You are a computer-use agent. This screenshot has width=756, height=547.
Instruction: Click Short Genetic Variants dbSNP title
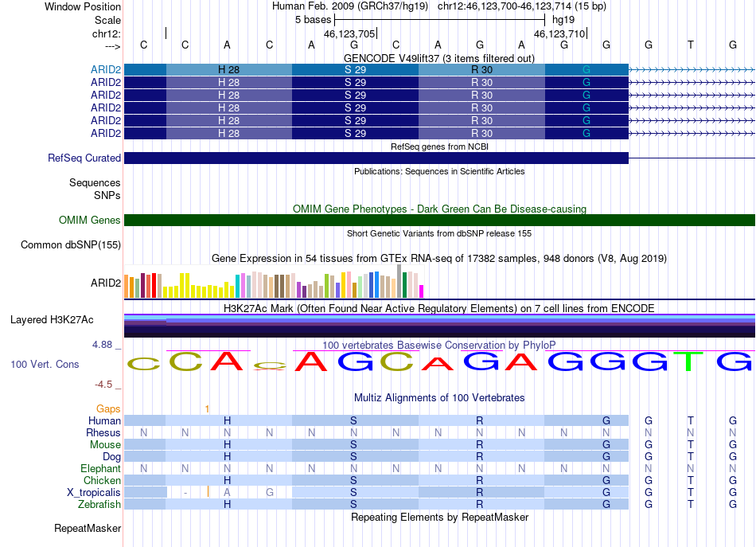pyautogui.click(x=439, y=233)
